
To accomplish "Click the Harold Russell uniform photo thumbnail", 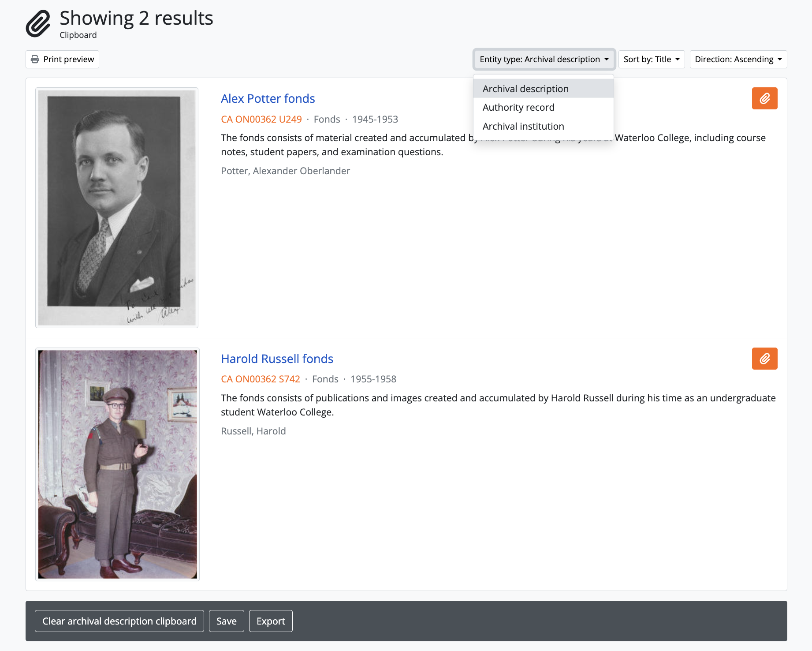I will [x=117, y=464].
